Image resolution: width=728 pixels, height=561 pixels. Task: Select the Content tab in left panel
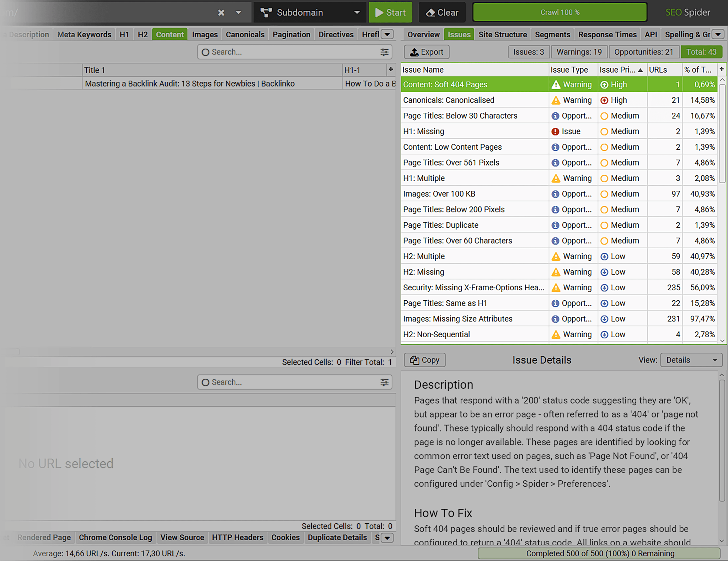point(170,34)
